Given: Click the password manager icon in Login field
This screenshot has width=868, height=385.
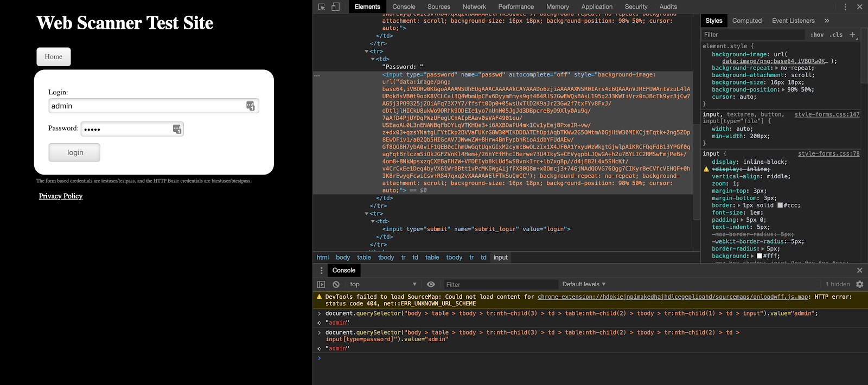Looking at the screenshot, I should 250,106.
